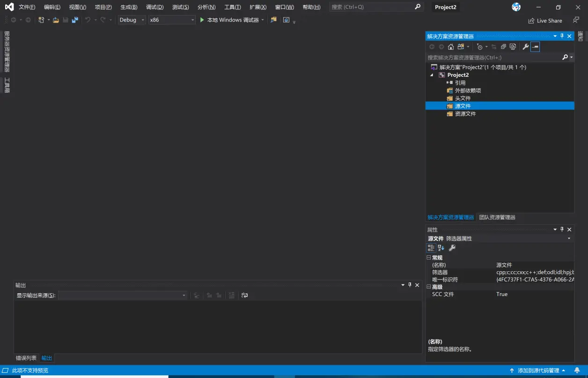
Task: Collapse the 常规 property category
Action: 429,258
